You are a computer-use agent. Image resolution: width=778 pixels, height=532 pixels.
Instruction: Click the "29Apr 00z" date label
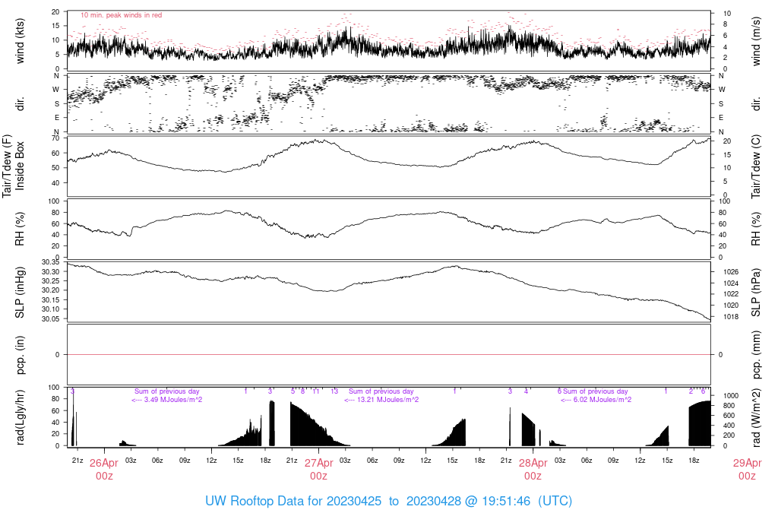748,470
